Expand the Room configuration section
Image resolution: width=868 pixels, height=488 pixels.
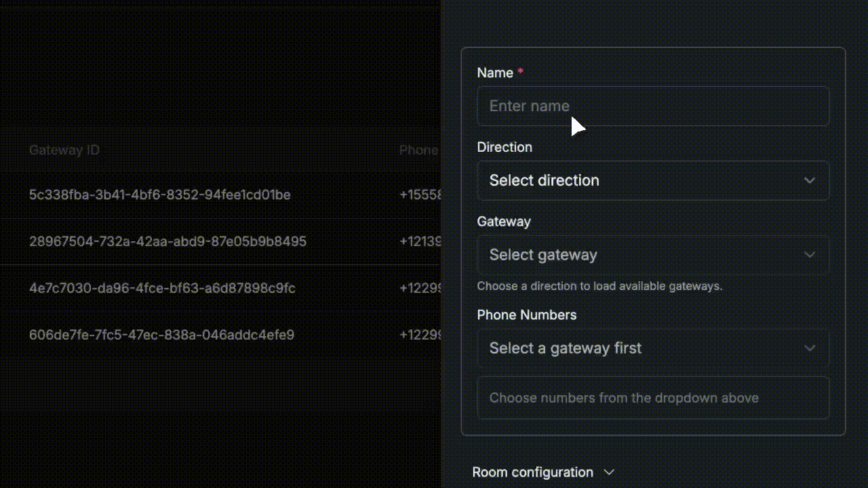(533, 472)
